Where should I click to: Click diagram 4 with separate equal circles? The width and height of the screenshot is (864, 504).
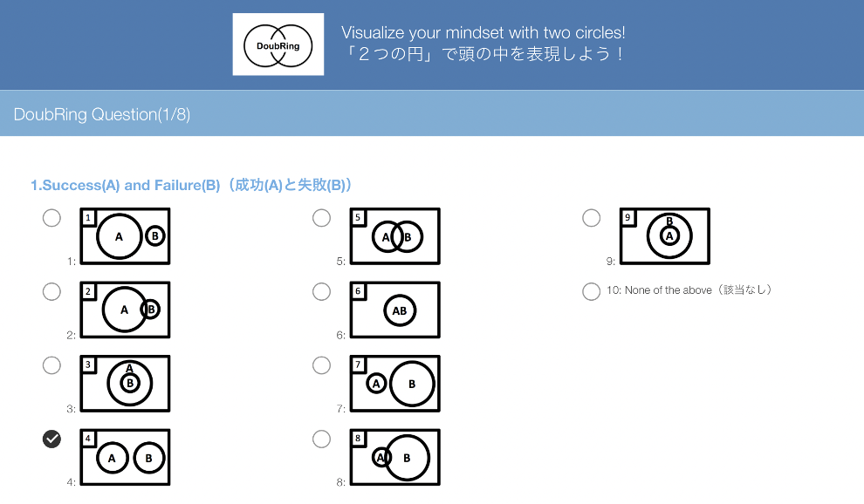point(126,457)
